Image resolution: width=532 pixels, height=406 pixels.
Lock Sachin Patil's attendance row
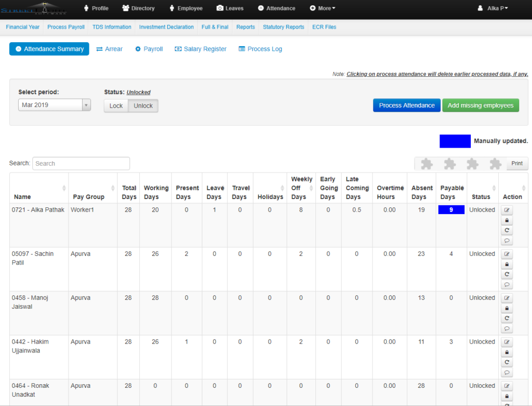(507, 264)
